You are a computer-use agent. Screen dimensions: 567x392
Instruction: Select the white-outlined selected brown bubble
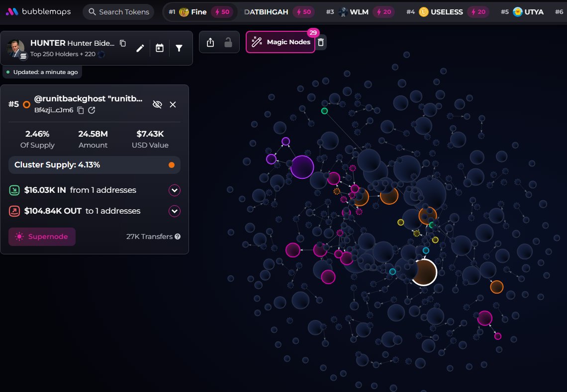pos(424,272)
